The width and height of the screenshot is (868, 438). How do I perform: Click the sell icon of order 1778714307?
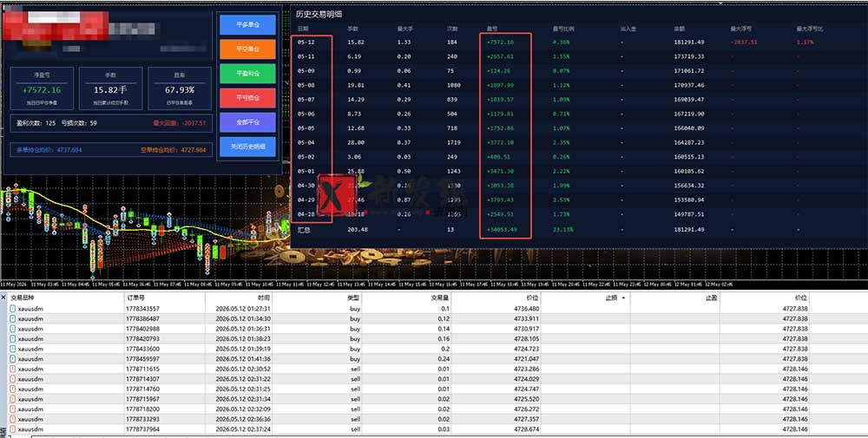(13, 379)
